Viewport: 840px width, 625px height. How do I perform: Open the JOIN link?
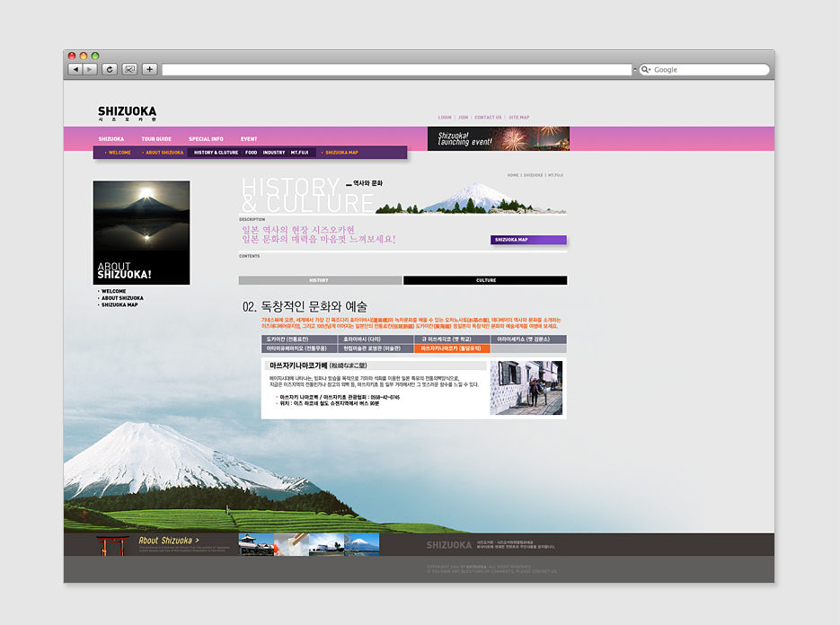(463, 118)
